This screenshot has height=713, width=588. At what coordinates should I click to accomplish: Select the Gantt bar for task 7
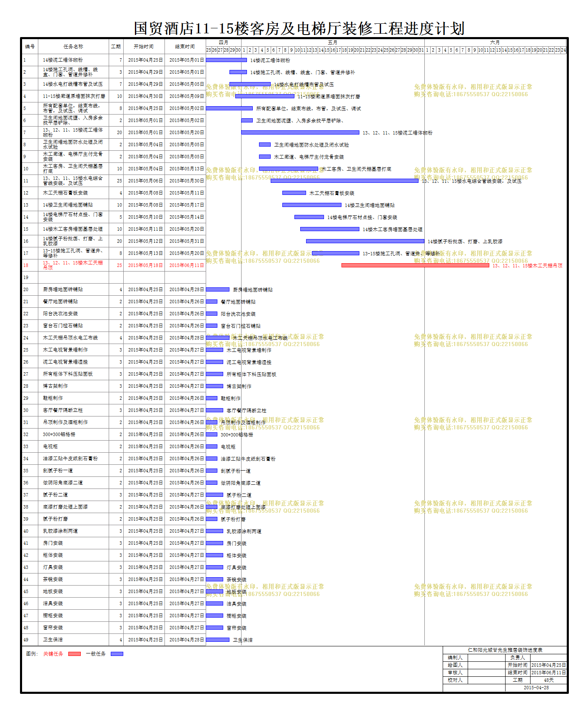[x=300, y=132]
